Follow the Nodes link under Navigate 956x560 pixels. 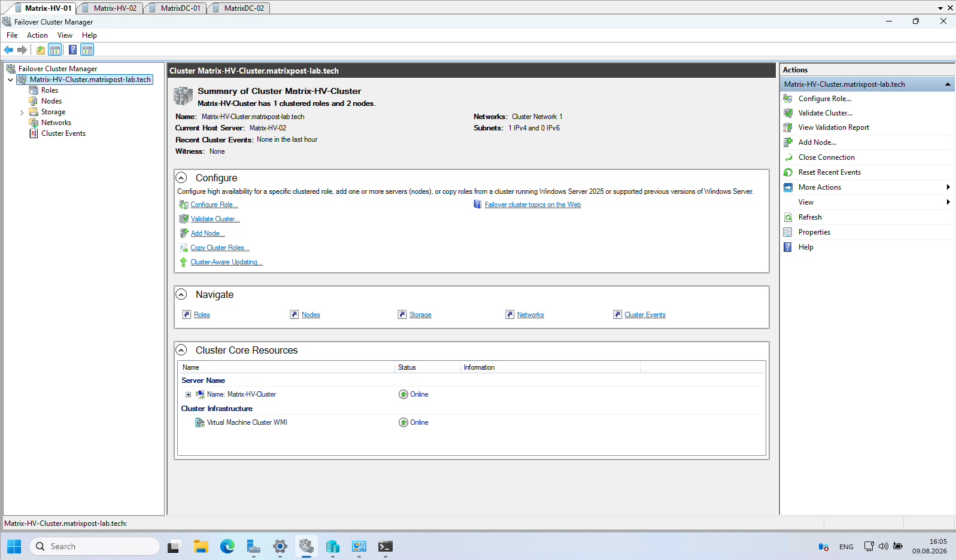(x=311, y=315)
